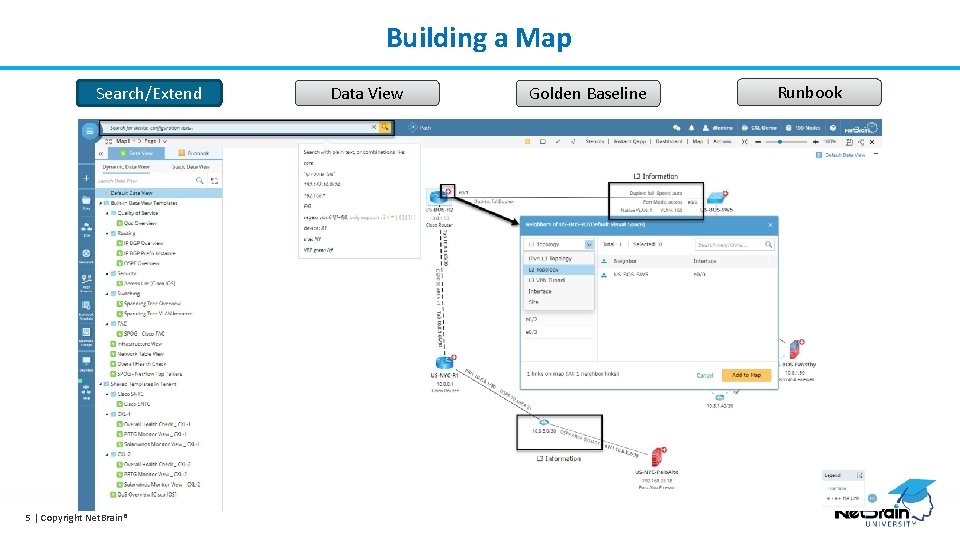Viewport: 960px width, 540px height.
Task: Collapse the Cisco SNTC folder
Action: [x=107, y=394]
